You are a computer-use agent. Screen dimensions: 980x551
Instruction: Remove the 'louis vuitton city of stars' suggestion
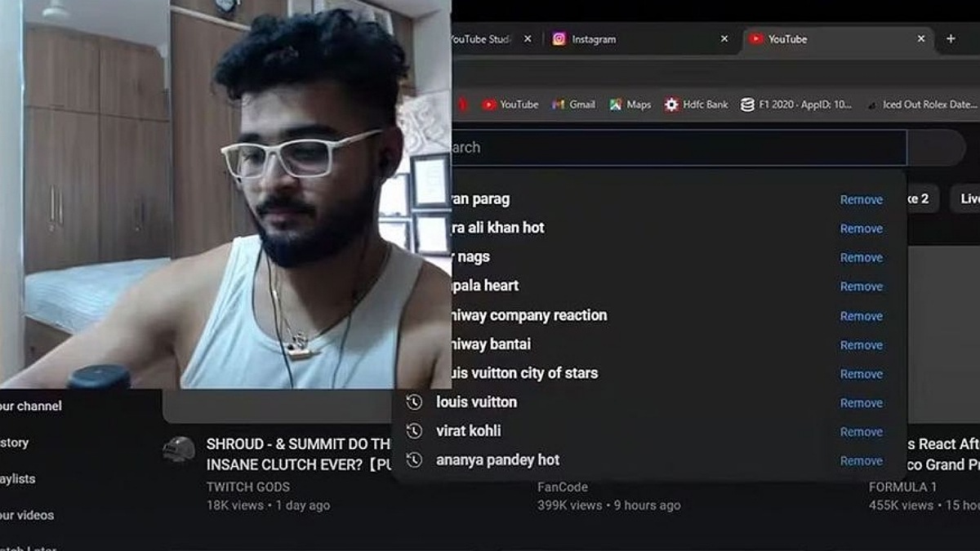pyautogui.click(x=862, y=374)
